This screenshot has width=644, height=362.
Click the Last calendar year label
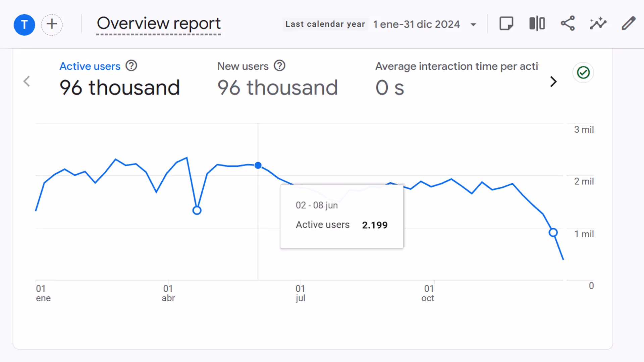pyautogui.click(x=325, y=24)
